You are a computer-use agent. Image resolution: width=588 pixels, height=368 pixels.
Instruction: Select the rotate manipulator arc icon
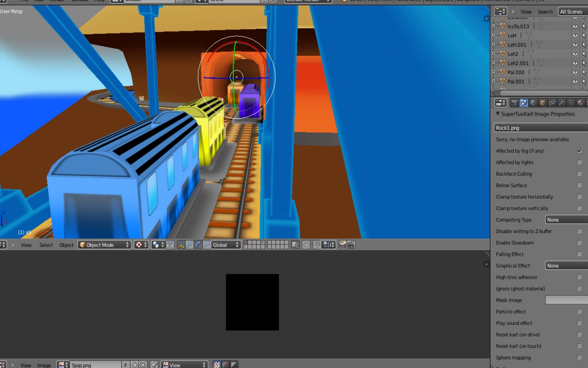(x=198, y=245)
